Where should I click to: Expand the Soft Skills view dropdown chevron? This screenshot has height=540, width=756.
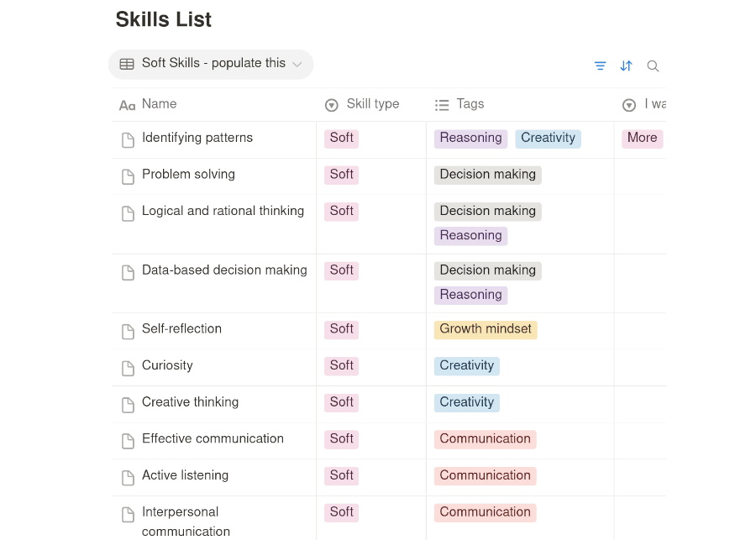click(297, 65)
